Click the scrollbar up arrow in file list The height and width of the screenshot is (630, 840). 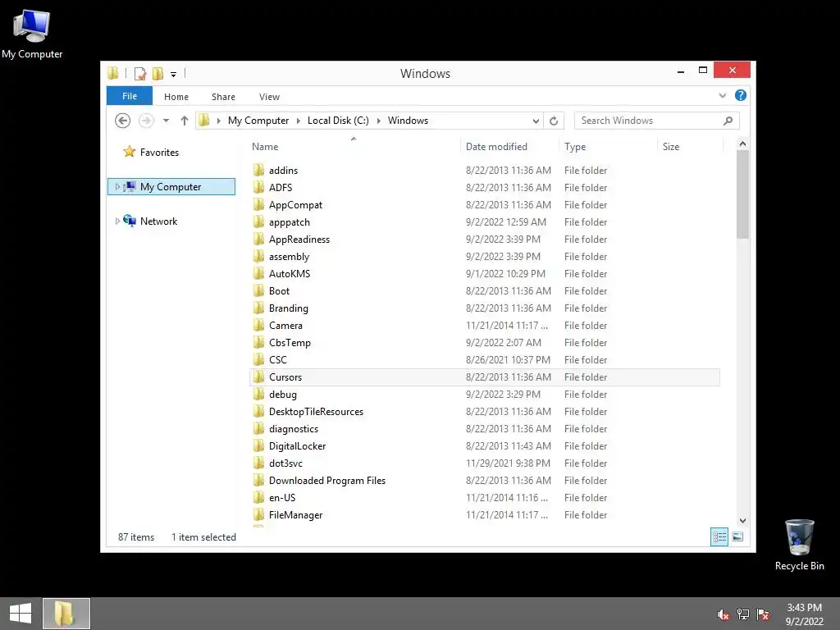[x=742, y=144]
